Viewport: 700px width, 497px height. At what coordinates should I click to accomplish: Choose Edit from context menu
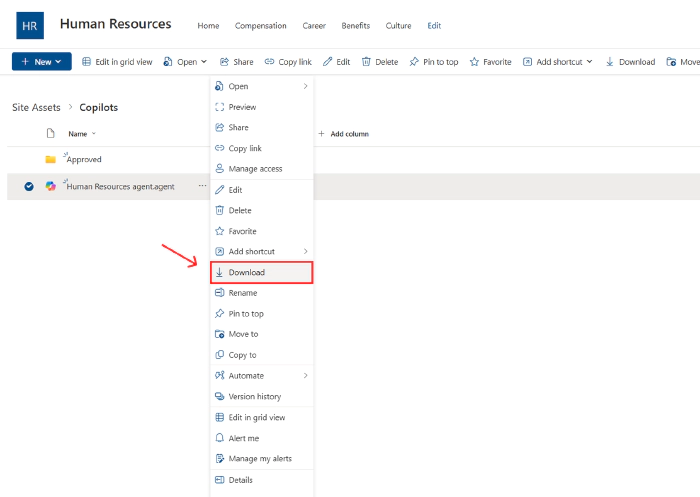click(262, 190)
